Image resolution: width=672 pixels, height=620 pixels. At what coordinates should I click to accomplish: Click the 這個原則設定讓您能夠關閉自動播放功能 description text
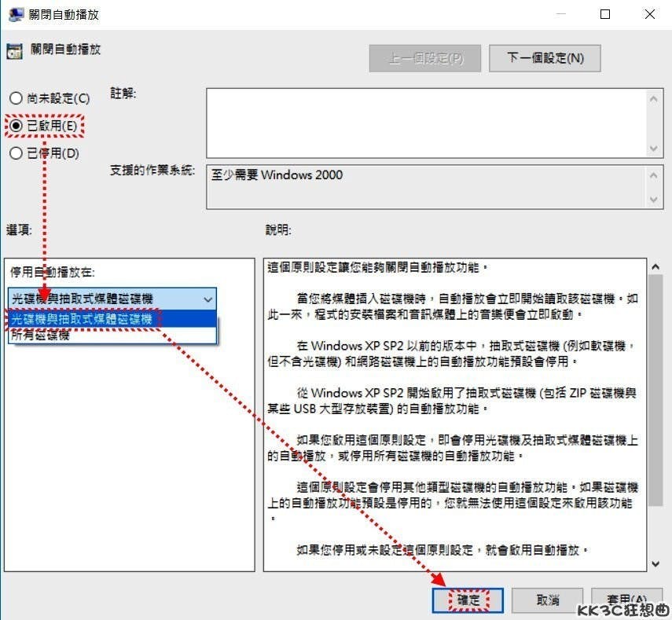(377, 267)
